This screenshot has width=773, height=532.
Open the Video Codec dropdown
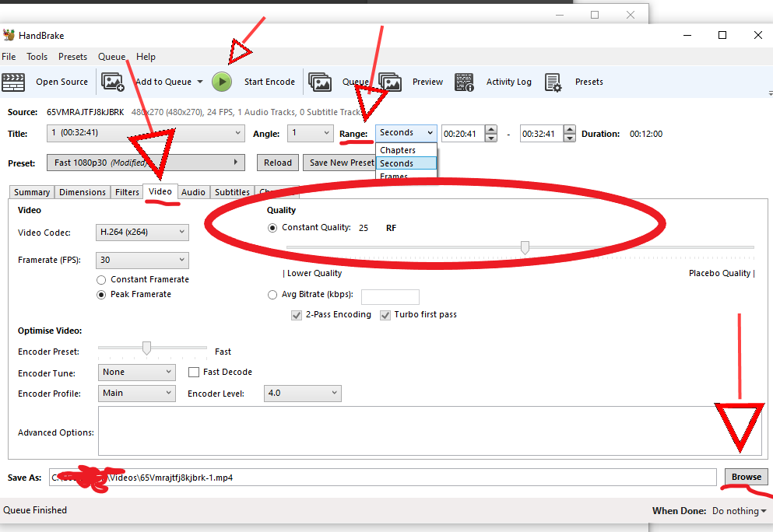[142, 232]
